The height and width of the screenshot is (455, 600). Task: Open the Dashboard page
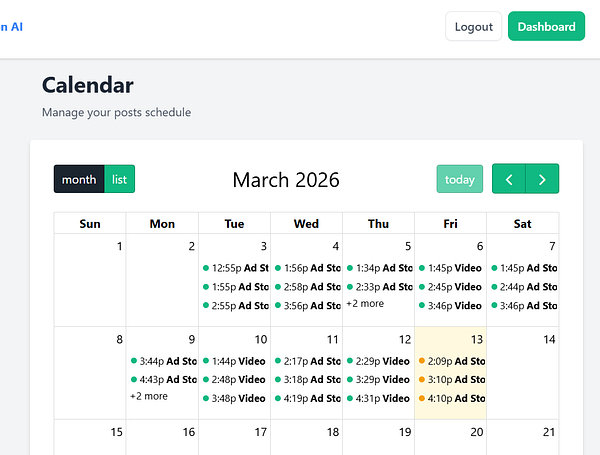point(546,27)
